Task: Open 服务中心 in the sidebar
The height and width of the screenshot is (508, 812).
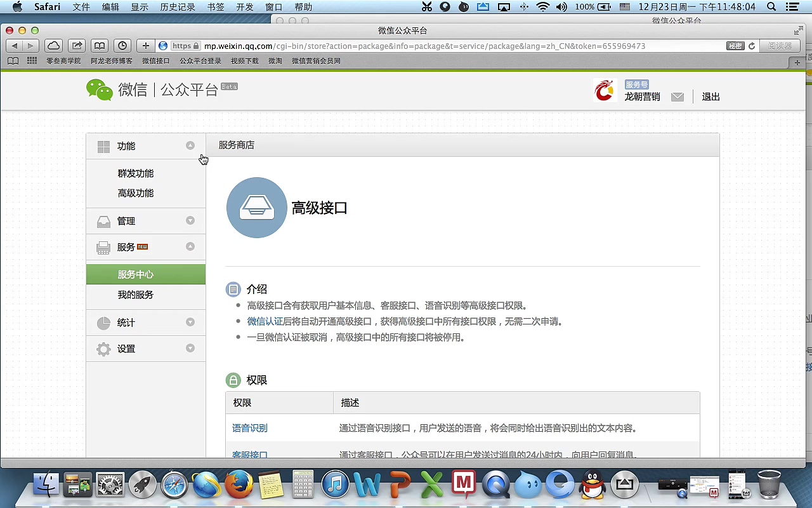Action: (146, 274)
